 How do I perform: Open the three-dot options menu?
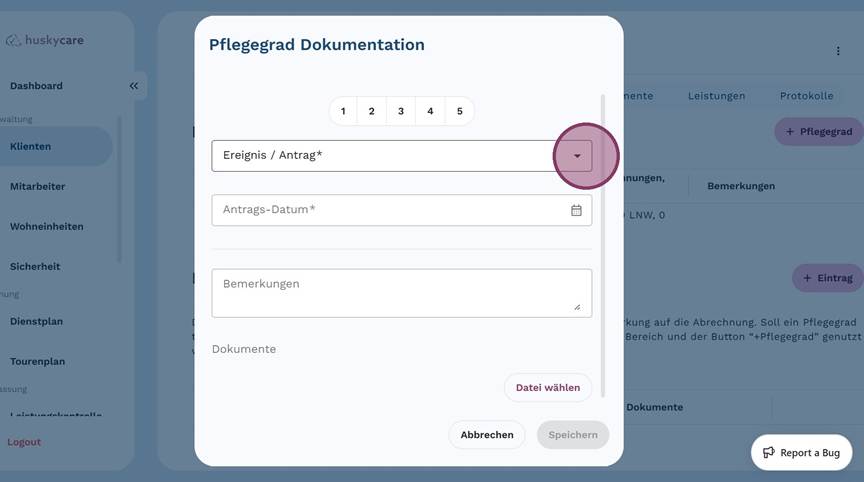point(838,51)
